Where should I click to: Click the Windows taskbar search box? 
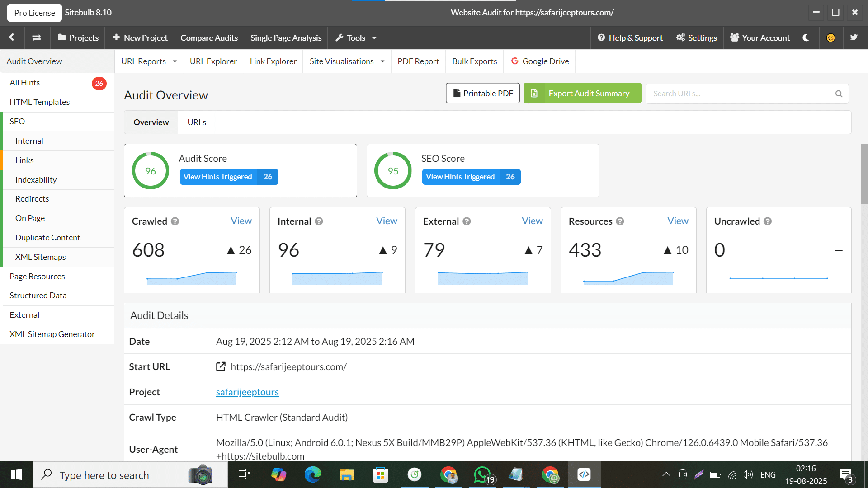click(130, 474)
